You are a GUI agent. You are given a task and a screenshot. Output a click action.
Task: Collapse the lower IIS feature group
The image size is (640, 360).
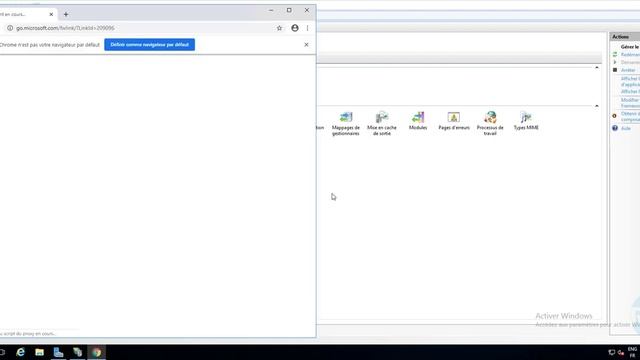(x=596, y=106)
